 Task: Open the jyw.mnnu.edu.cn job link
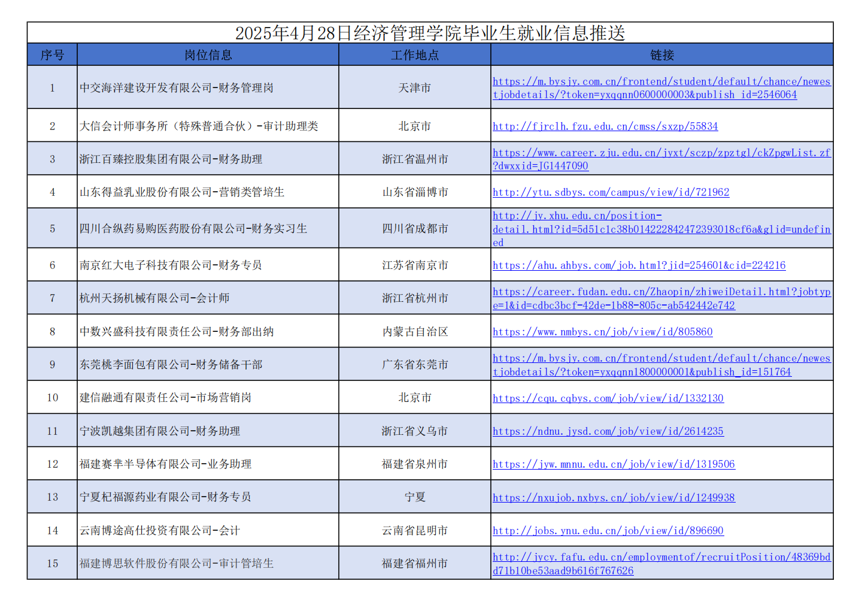614,464
